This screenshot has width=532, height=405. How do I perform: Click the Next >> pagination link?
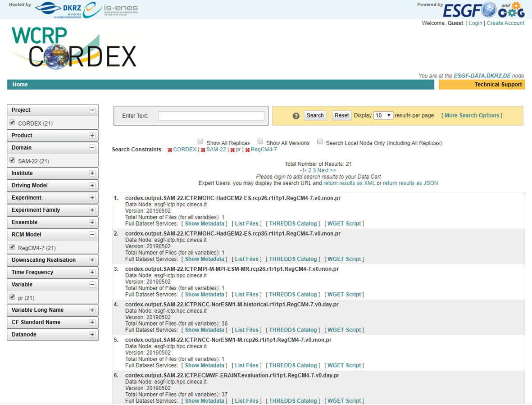pyautogui.click(x=327, y=170)
